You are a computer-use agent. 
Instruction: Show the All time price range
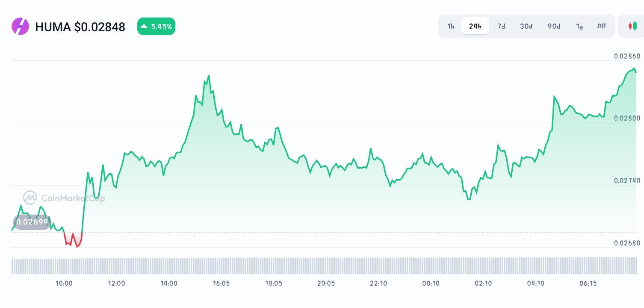601,26
